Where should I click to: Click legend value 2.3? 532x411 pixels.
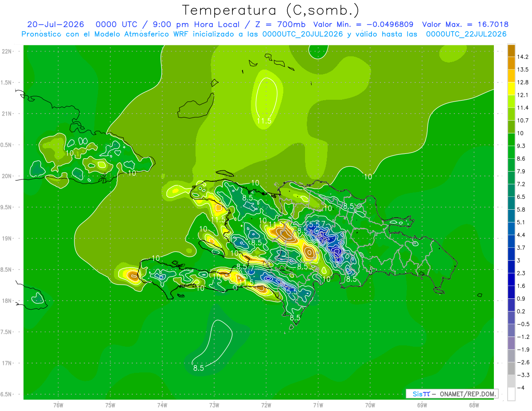[521, 273]
